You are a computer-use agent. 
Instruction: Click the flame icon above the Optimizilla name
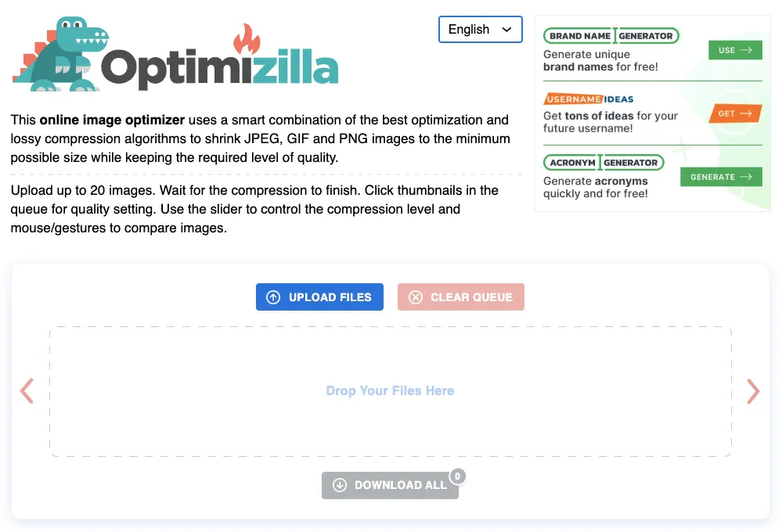pyautogui.click(x=247, y=39)
